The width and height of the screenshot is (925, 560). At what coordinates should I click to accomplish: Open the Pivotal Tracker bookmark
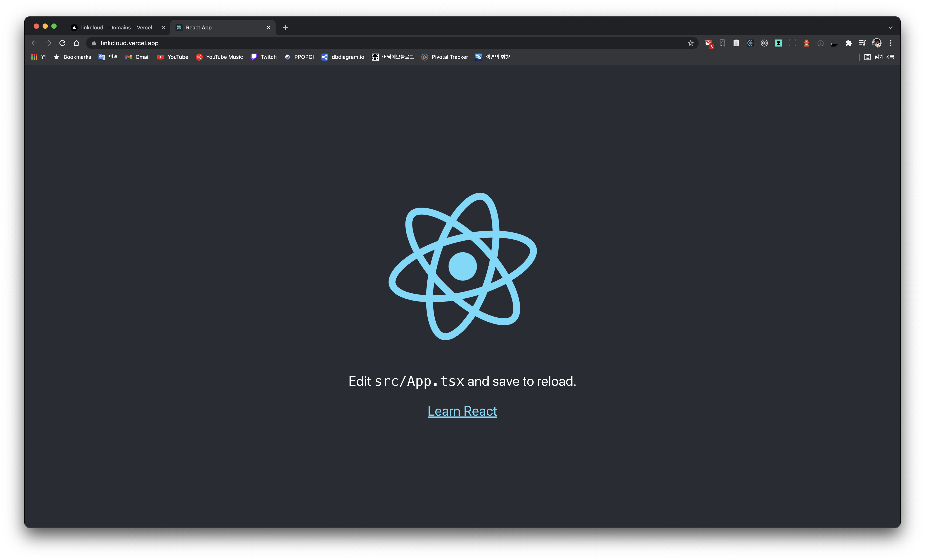(445, 57)
